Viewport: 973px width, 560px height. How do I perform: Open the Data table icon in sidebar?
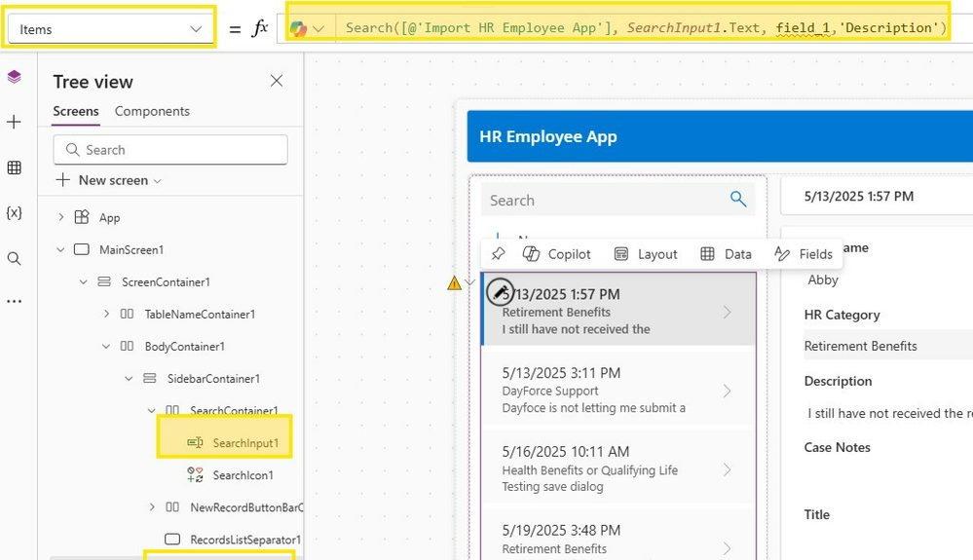15,168
